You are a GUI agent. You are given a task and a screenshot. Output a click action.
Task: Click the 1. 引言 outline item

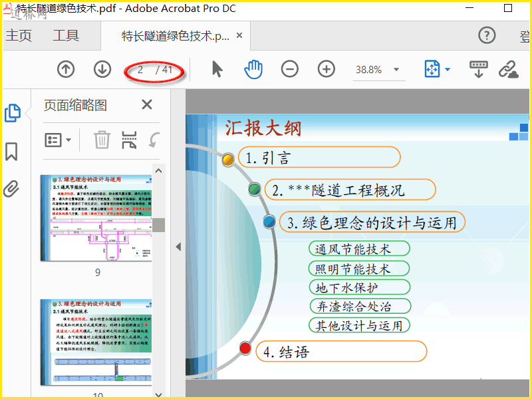[319, 158]
